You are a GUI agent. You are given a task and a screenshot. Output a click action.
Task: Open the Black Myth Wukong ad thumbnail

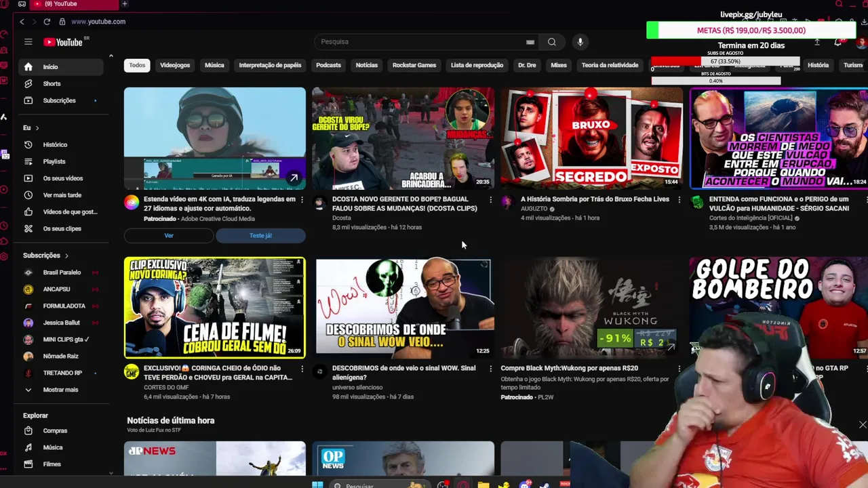click(x=591, y=308)
